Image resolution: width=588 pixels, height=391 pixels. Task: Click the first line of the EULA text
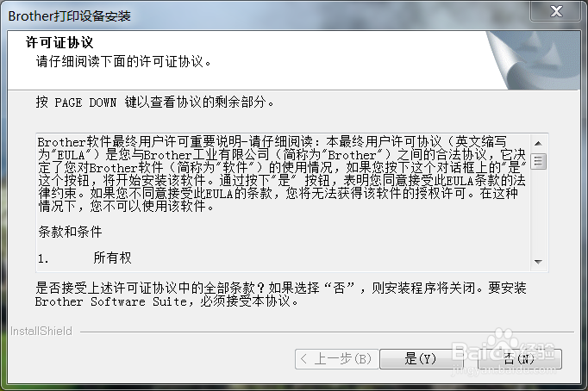click(x=272, y=142)
